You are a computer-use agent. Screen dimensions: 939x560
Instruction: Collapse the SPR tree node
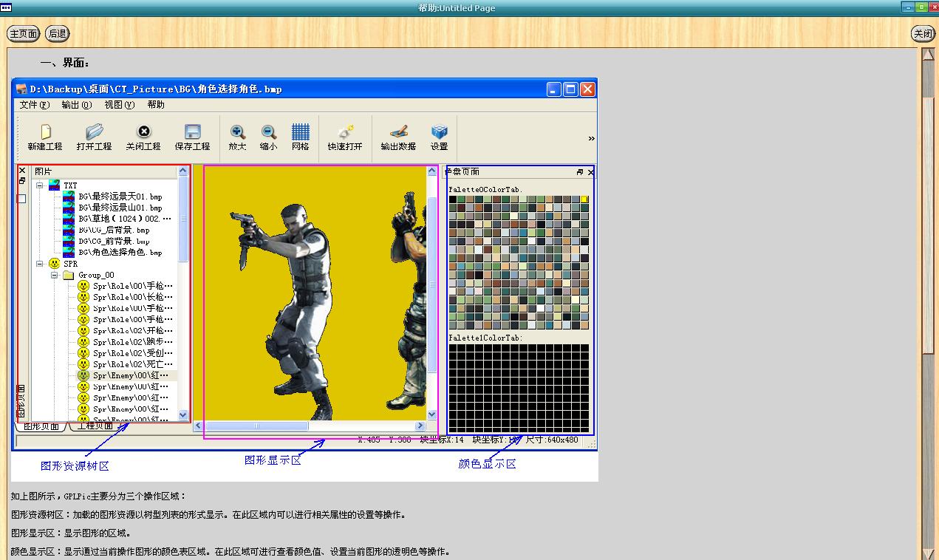pos(39,264)
